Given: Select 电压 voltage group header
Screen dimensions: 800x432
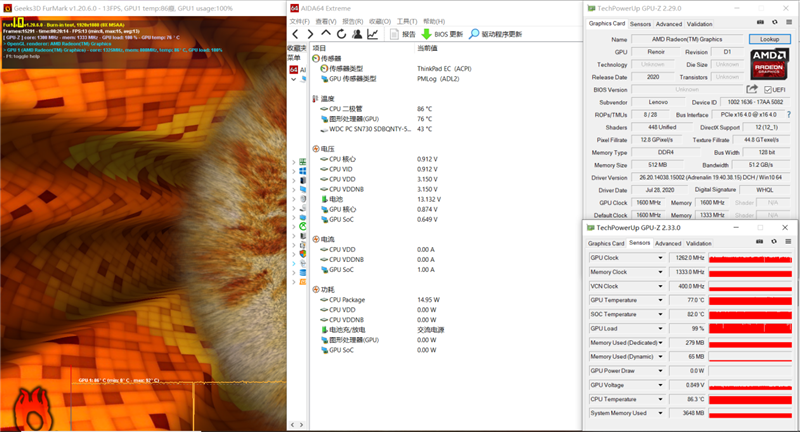Looking at the screenshot, I should [323, 149].
